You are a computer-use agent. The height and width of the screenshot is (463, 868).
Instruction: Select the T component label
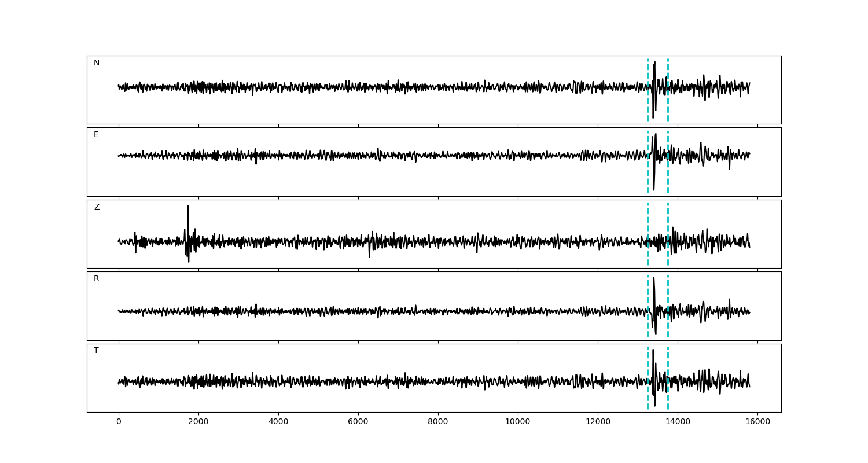pos(96,351)
